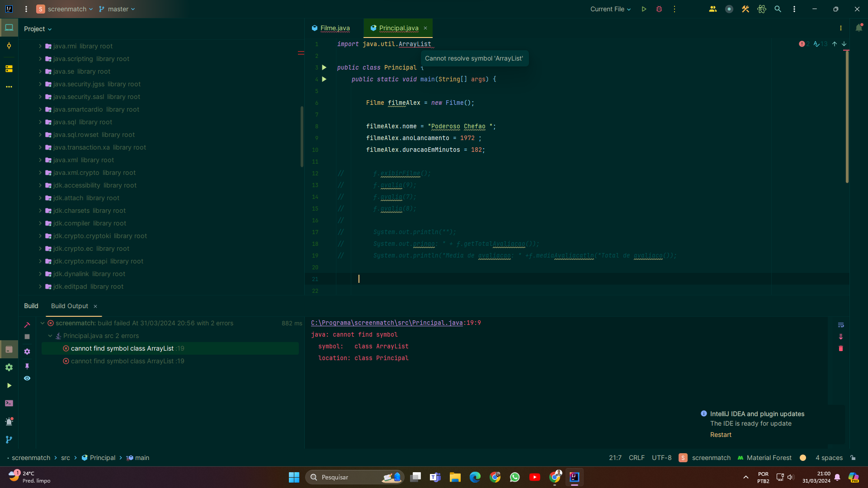This screenshot has width=868, height=488.
Task: Toggle scroll to end of build output
Action: pos(841,337)
